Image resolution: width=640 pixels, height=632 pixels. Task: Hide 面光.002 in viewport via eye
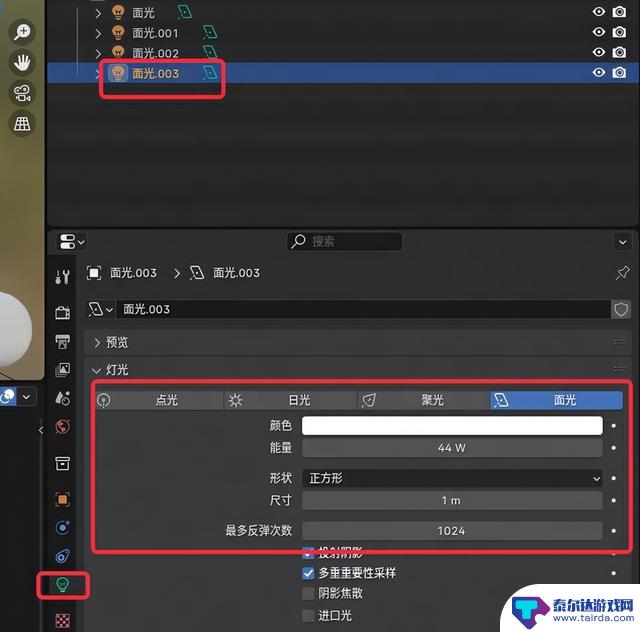click(x=599, y=52)
